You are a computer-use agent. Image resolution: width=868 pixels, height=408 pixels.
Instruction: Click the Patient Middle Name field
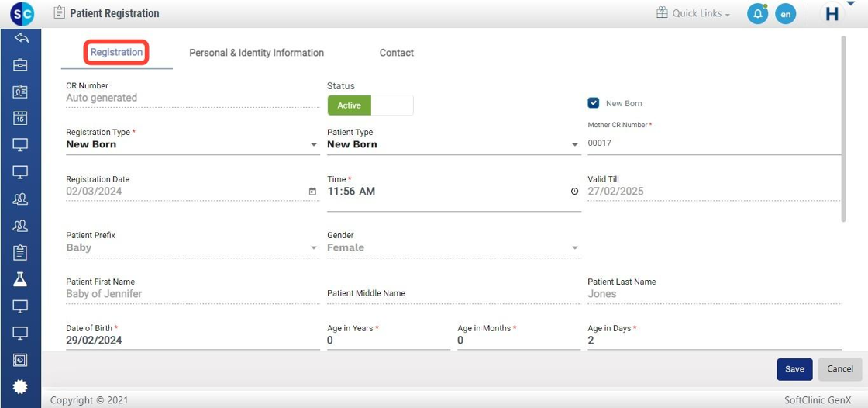click(x=454, y=294)
